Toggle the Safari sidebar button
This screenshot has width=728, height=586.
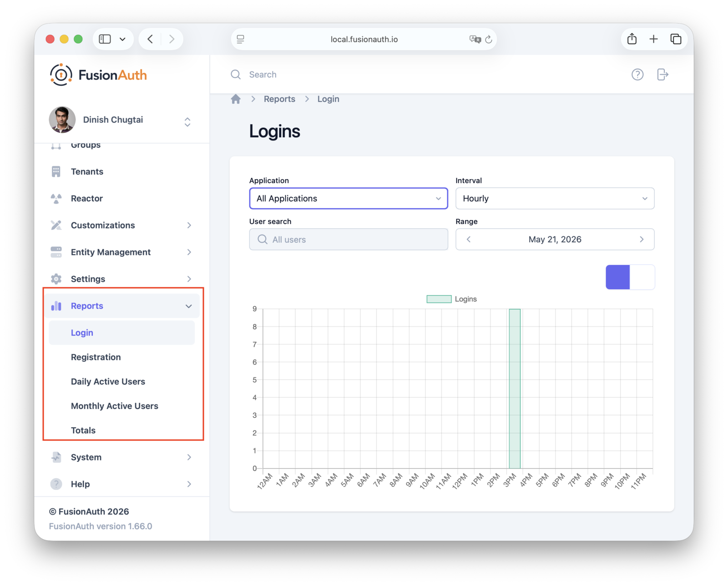click(105, 39)
